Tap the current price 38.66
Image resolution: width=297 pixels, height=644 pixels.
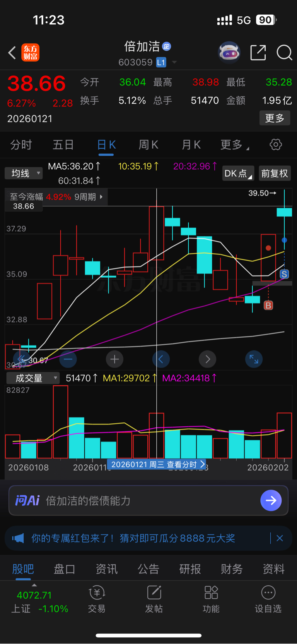pyautogui.click(x=36, y=84)
